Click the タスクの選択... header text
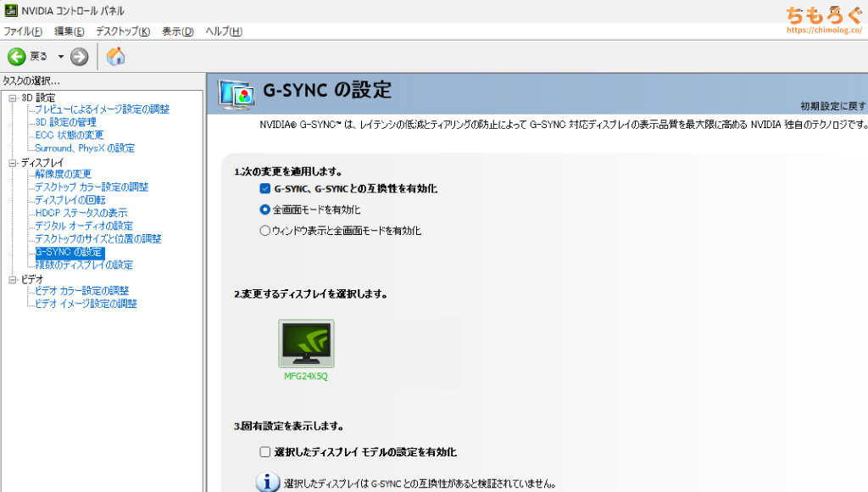This screenshot has height=492, width=868. tap(31, 81)
